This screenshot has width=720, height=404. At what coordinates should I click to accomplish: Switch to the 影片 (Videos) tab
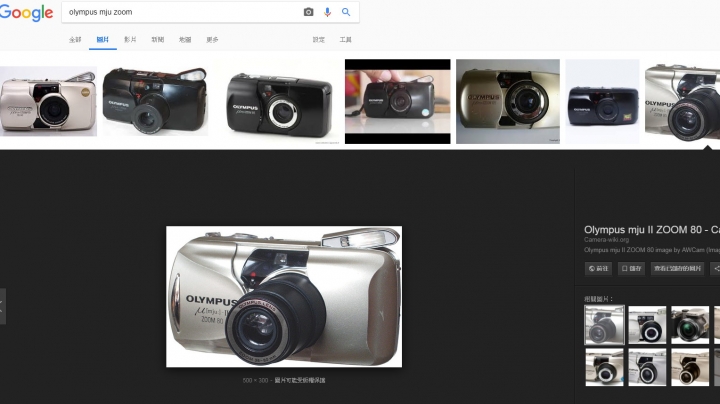130,40
